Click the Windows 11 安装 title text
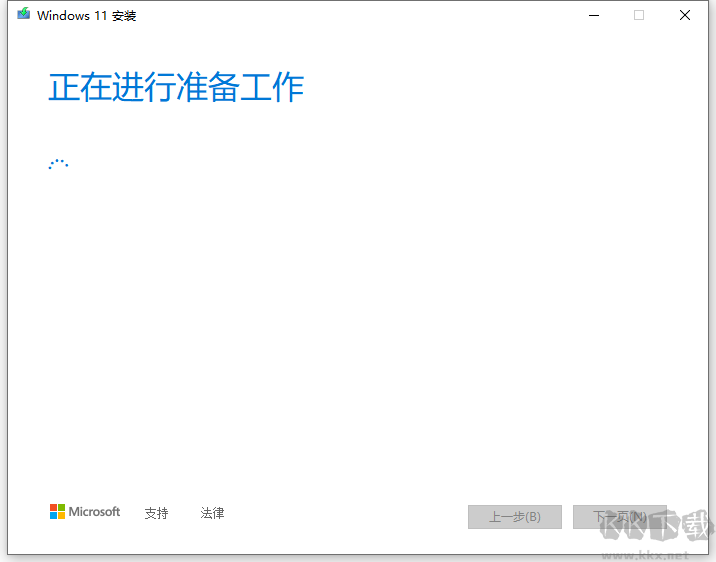Image resolution: width=716 pixels, height=562 pixels. (87, 16)
